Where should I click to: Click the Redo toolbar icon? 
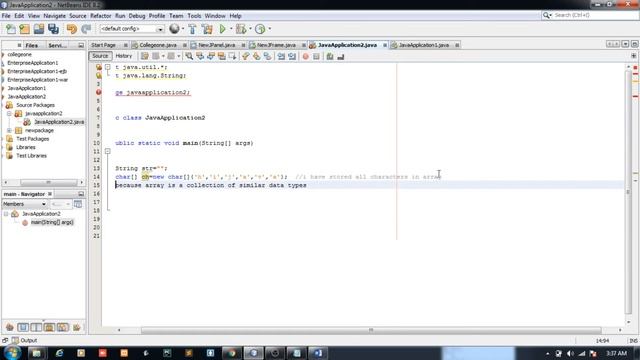[x=86, y=29]
